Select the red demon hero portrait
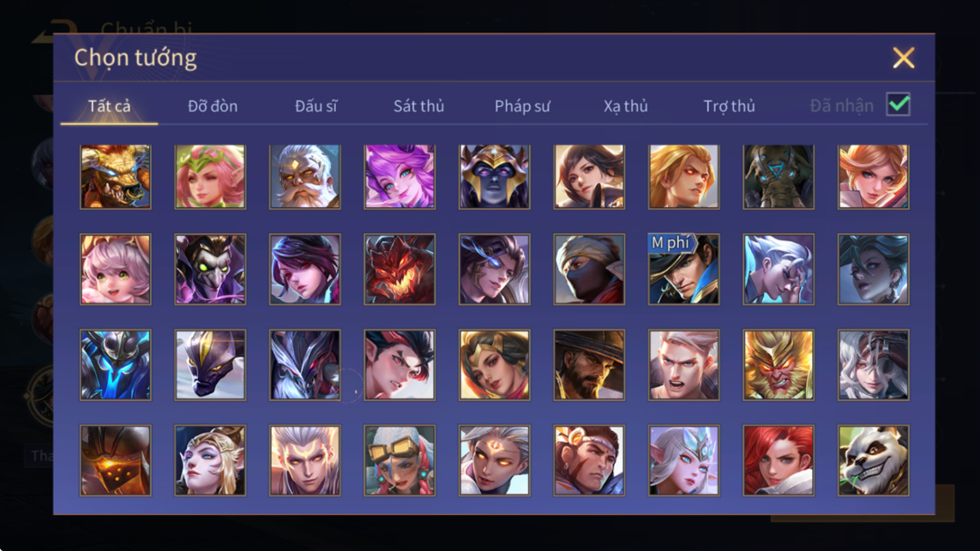The width and height of the screenshot is (980, 551). click(400, 269)
